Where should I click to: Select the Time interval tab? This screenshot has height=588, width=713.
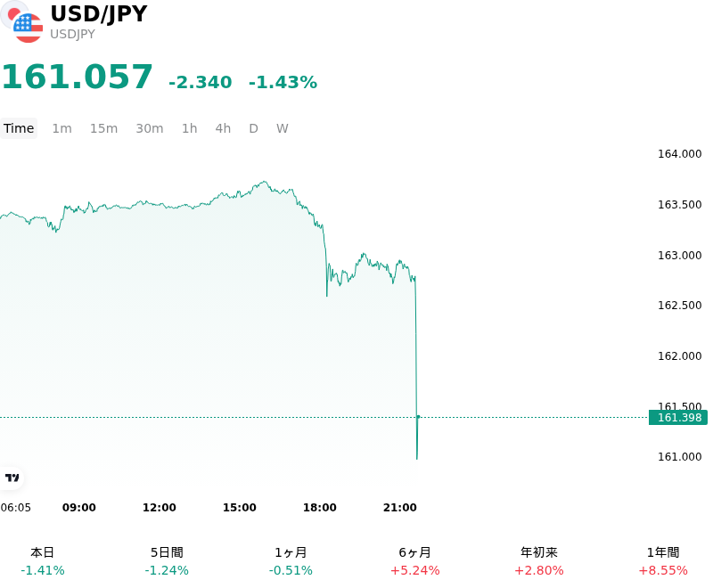tap(19, 128)
